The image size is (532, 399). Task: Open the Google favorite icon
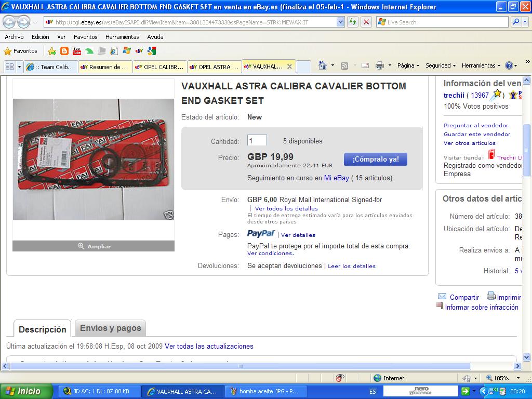point(152,51)
